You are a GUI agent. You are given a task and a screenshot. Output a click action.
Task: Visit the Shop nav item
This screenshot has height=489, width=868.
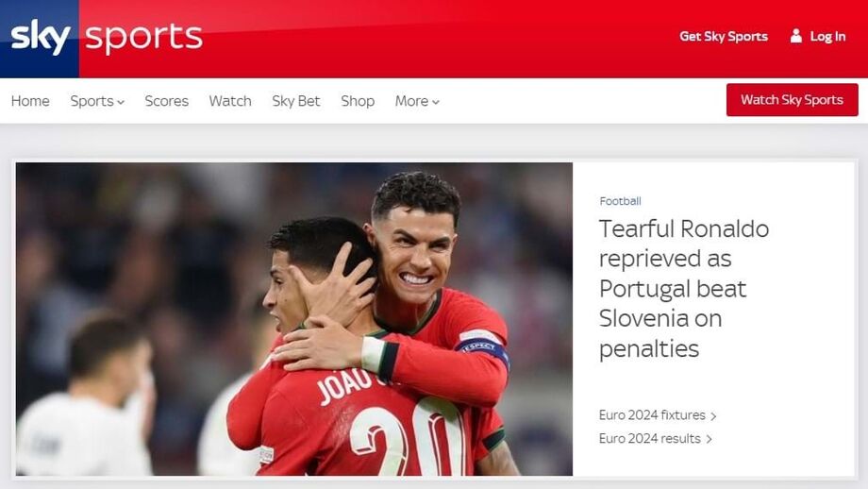point(358,101)
